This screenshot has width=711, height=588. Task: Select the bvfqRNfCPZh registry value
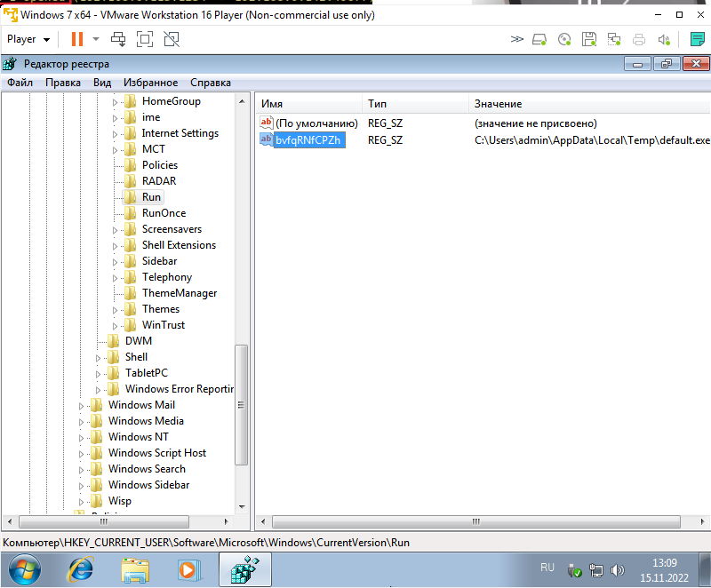(x=308, y=140)
